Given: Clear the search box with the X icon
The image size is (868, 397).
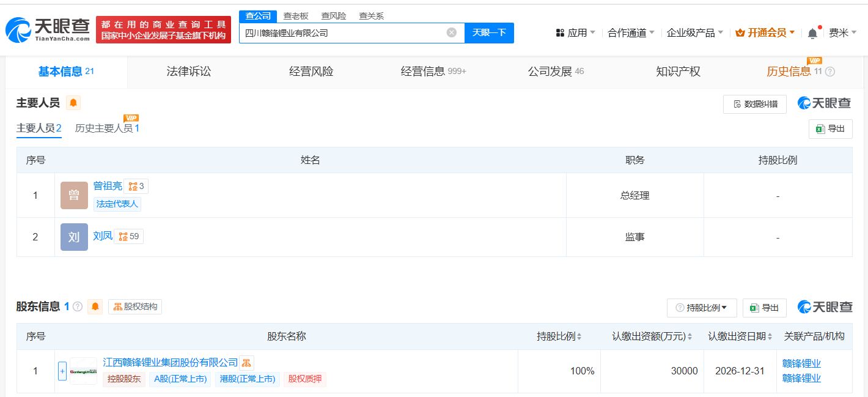Looking at the screenshot, I should [452, 33].
